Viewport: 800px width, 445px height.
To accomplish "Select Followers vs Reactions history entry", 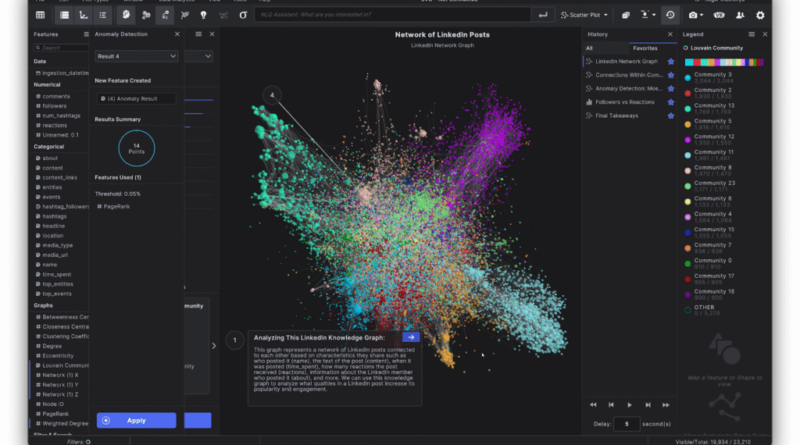I will click(625, 102).
